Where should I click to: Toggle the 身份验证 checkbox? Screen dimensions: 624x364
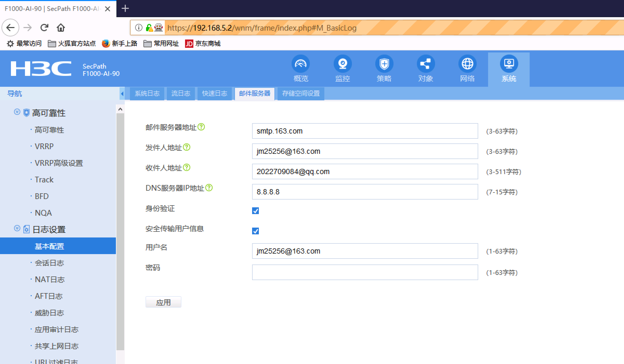tap(255, 211)
